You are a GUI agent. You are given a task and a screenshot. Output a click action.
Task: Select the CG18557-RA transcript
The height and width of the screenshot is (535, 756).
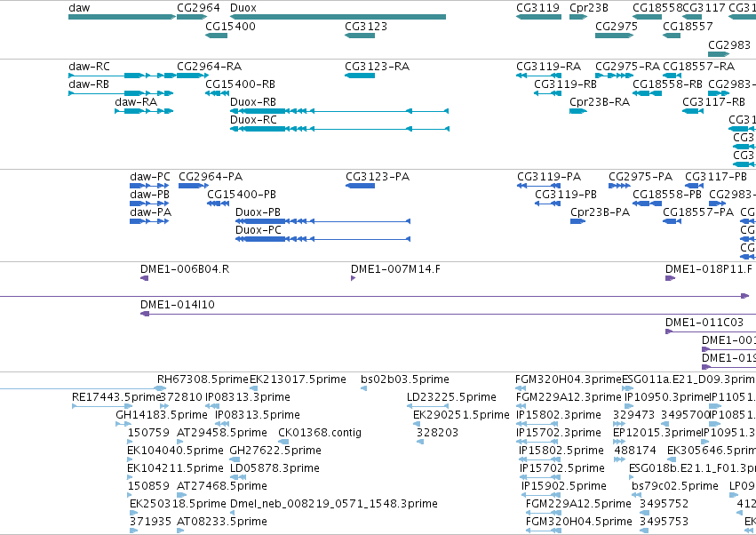click(672, 76)
